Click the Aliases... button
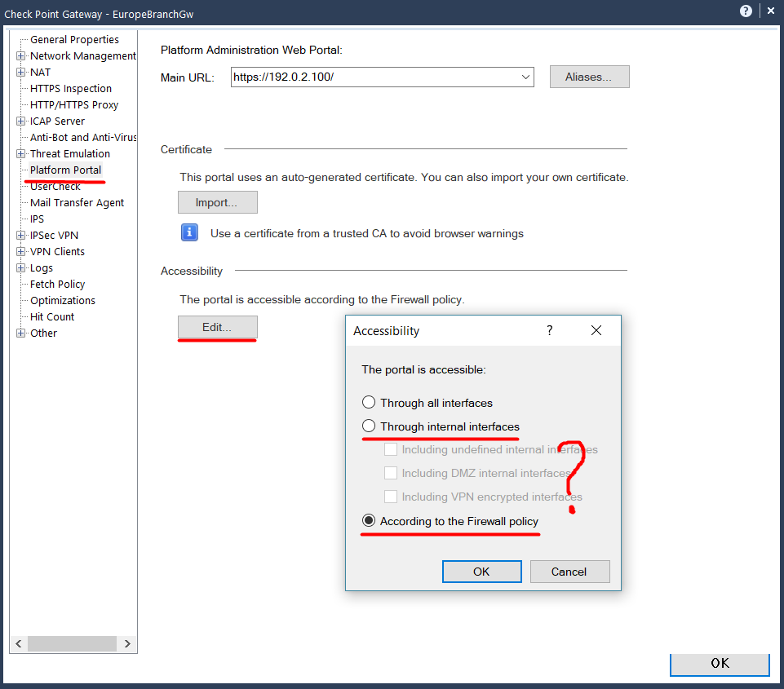This screenshot has height=689, width=784. pyautogui.click(x=590, y=77)
